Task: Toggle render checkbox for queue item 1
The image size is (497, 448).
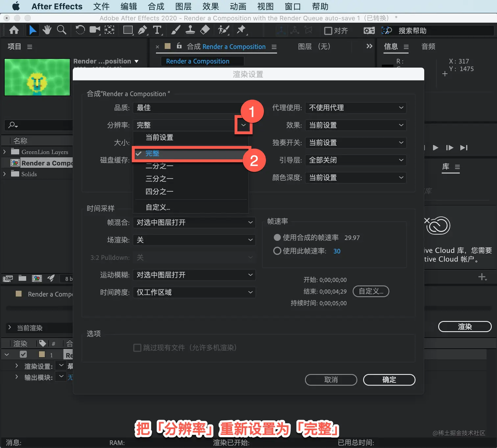Action: 23,354
